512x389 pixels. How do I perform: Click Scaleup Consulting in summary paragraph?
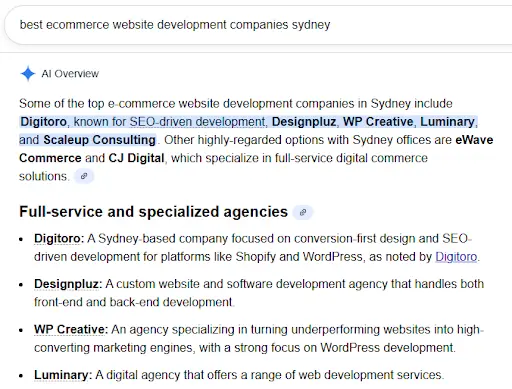[99, 140]
